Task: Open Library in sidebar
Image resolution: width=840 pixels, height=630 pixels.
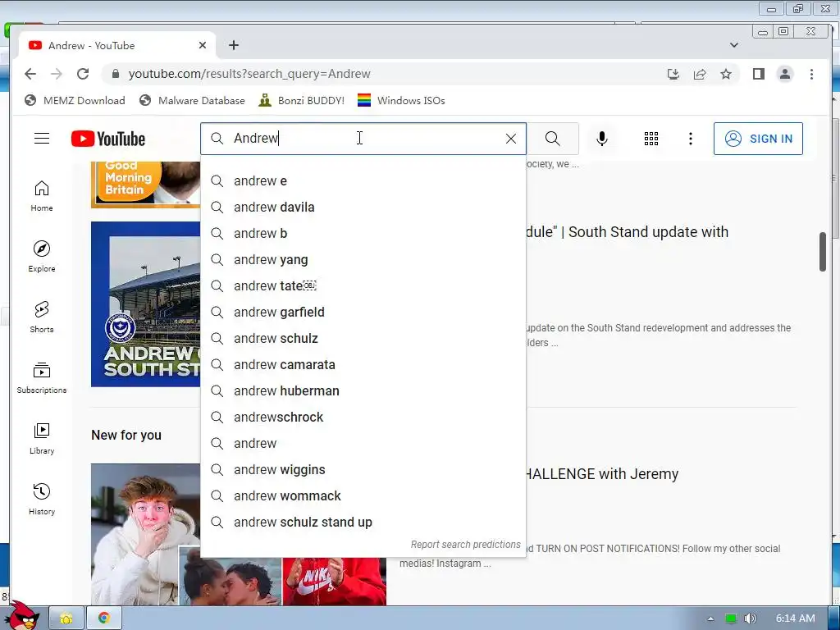Action: click(42, 439)
